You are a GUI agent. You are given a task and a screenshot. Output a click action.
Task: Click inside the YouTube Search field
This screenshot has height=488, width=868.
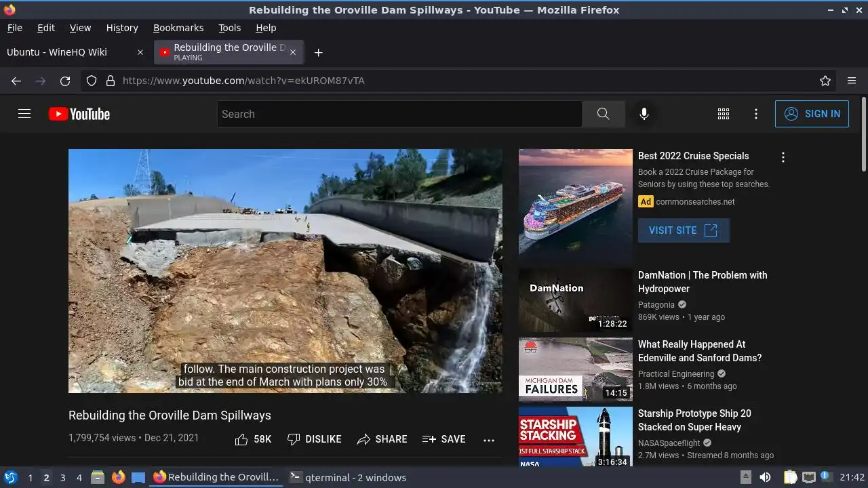399,114
